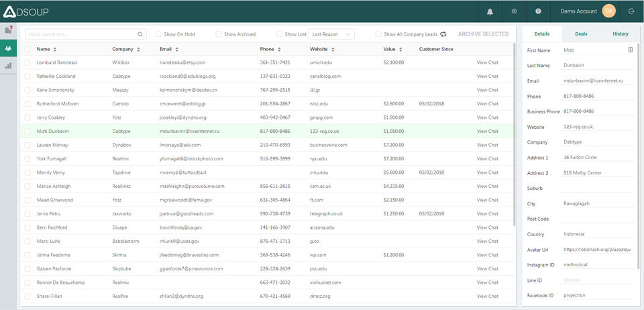
Task: Open the reports bar chart sidebar icon
Action: point(8,65)
